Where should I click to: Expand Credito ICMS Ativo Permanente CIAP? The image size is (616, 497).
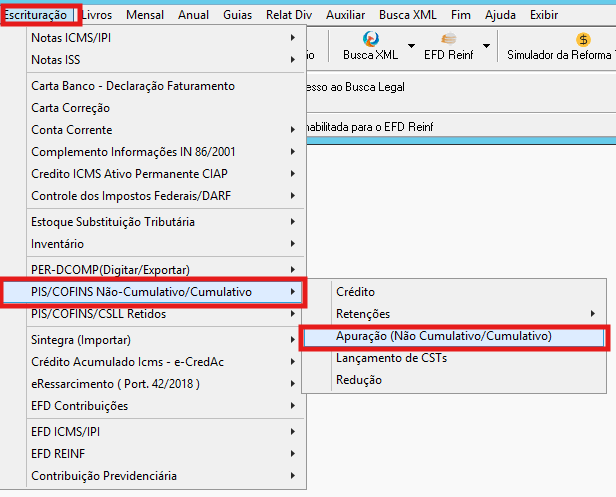[x=165, y=174]
